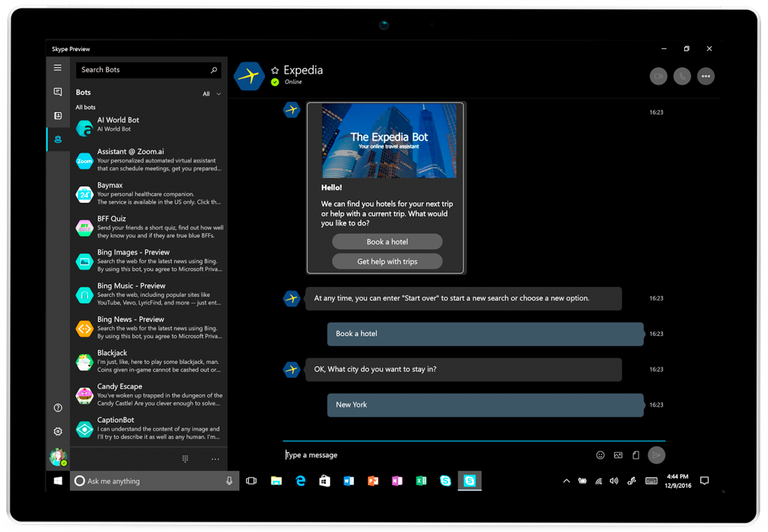
Task: Open the touch keyboard from system tray
Action: [x=652, y=481]
